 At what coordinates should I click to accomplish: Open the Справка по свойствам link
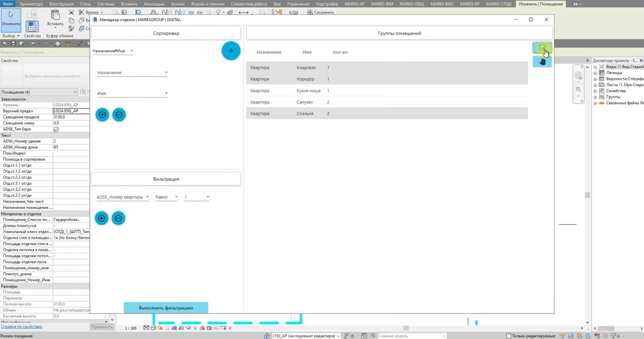coord(21,326)
